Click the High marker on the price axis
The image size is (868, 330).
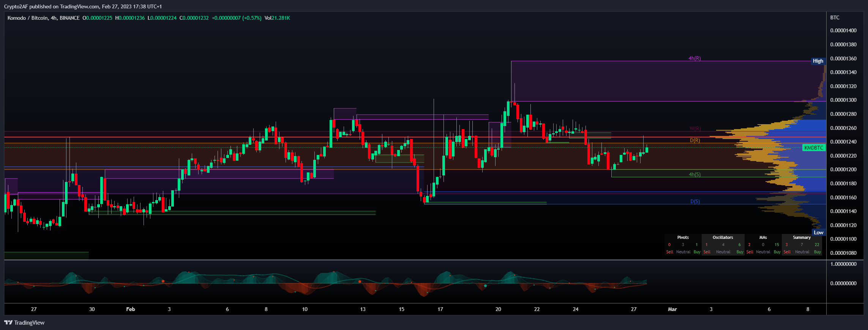pos(818,61)
